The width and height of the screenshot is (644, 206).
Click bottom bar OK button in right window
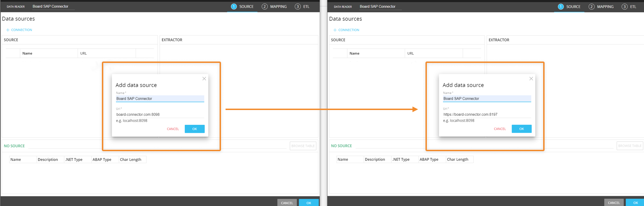point(636,203)
